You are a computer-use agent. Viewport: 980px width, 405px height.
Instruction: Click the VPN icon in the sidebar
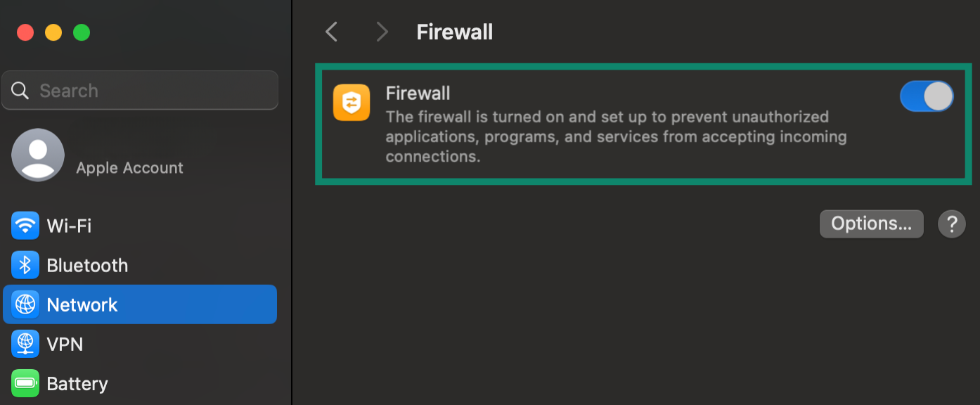(x=23, y=344)
